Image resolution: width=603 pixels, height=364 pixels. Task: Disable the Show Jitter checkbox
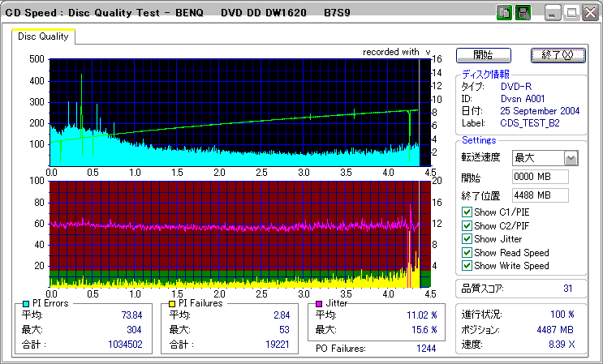[467, 239]
